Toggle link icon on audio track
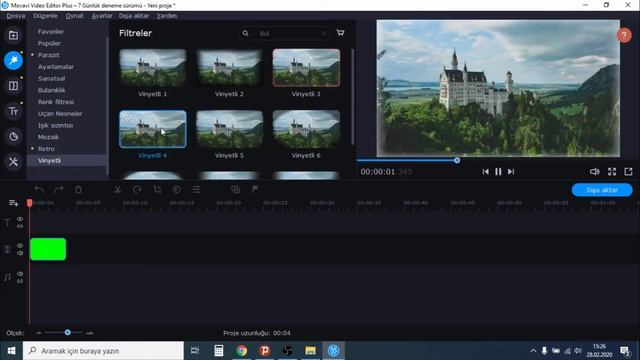The width and height of the screenshot is (640, 360). (20, 281)
